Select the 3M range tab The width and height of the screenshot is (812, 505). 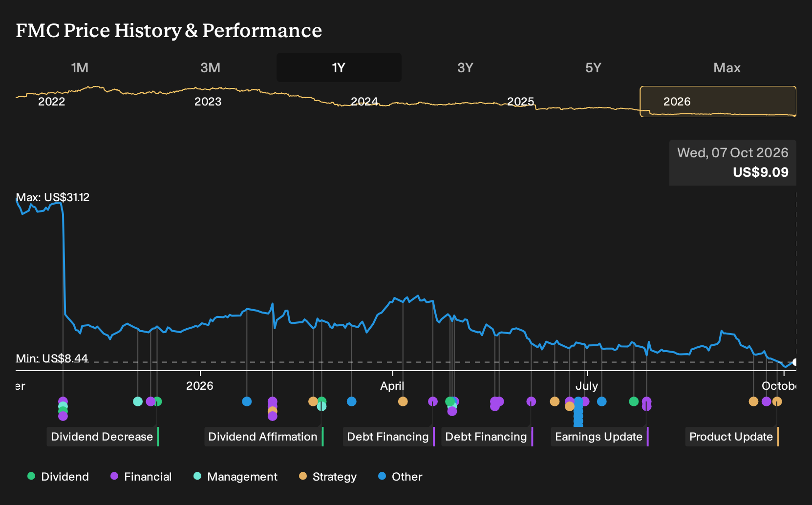[x=210, y=67]
